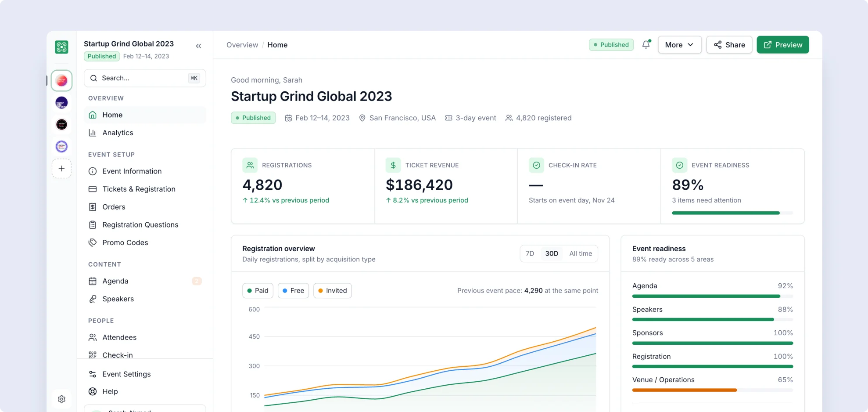Screen dimensions: 868x412
Task: Click the "4,820 registered" text
Action: [x=544, y=118]
